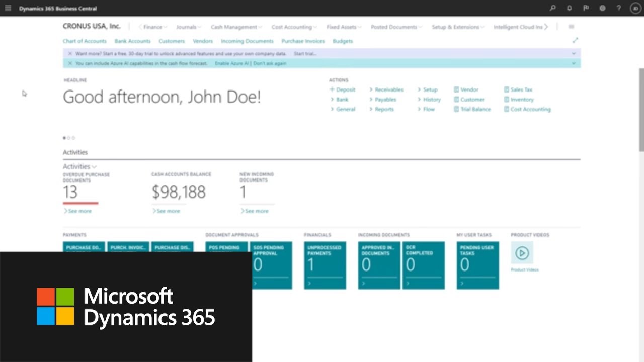Image resolution: width=644 pixels, height=362 pixels.
Task: Expand the free trial notification chevron
Action: 574,53
